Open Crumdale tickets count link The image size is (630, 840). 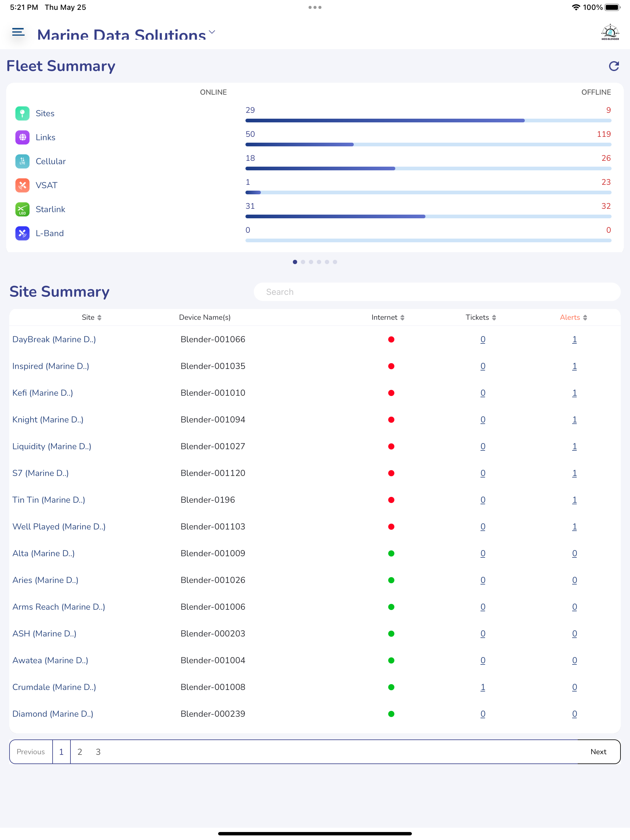coord(483,687)
